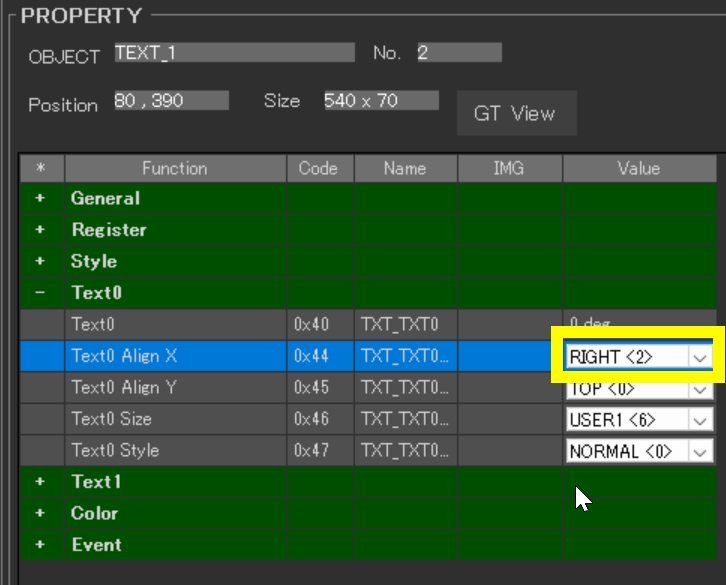
Task: Open the Text0 Size USER1 dropdown
Action: (x=699, y=419)
